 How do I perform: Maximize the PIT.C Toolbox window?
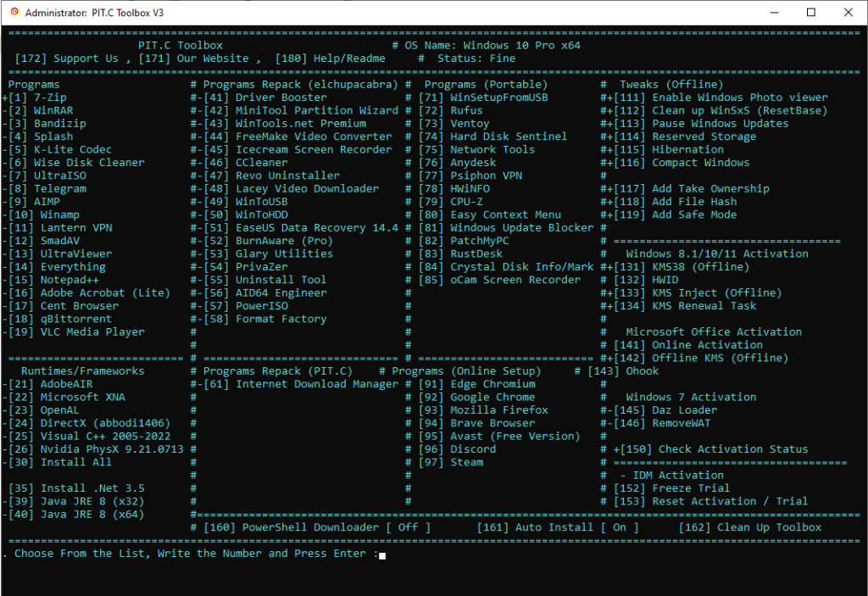click(811, 13)
